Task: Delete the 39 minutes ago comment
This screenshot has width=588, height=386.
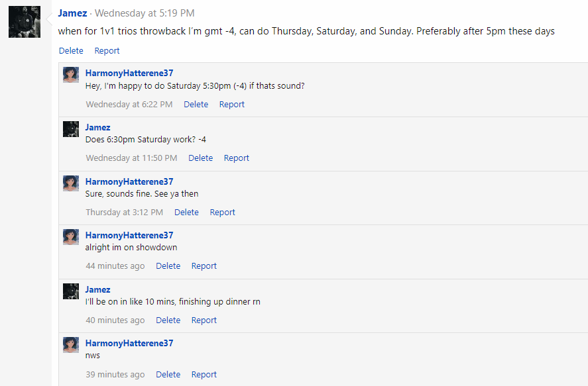Action: pyautogui.click(x=168, y=375)
